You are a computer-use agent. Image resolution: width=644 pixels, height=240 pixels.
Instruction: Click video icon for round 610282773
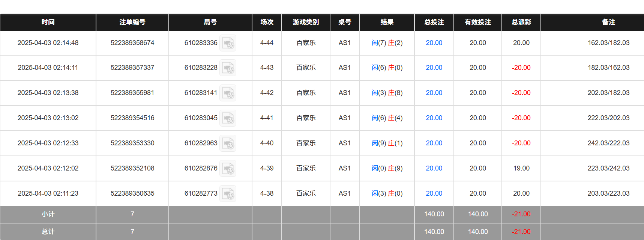point(228,194)
